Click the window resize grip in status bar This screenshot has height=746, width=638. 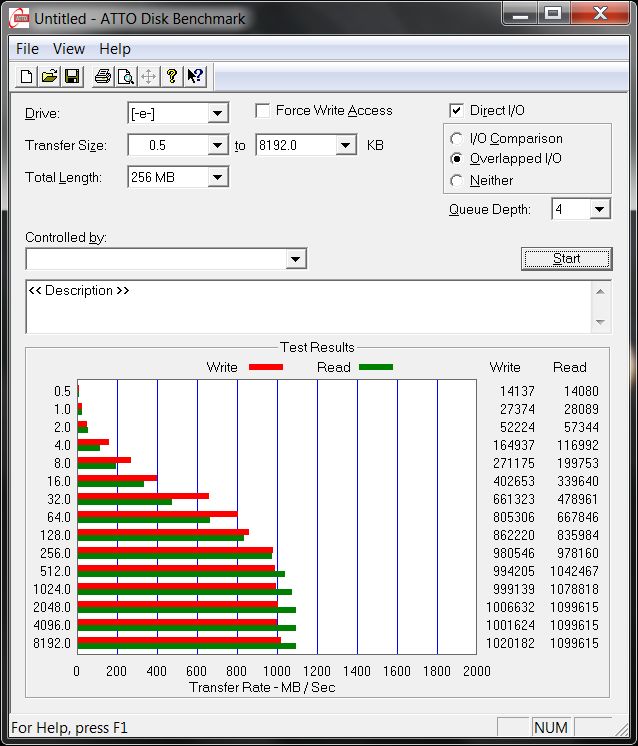(621, 728)
